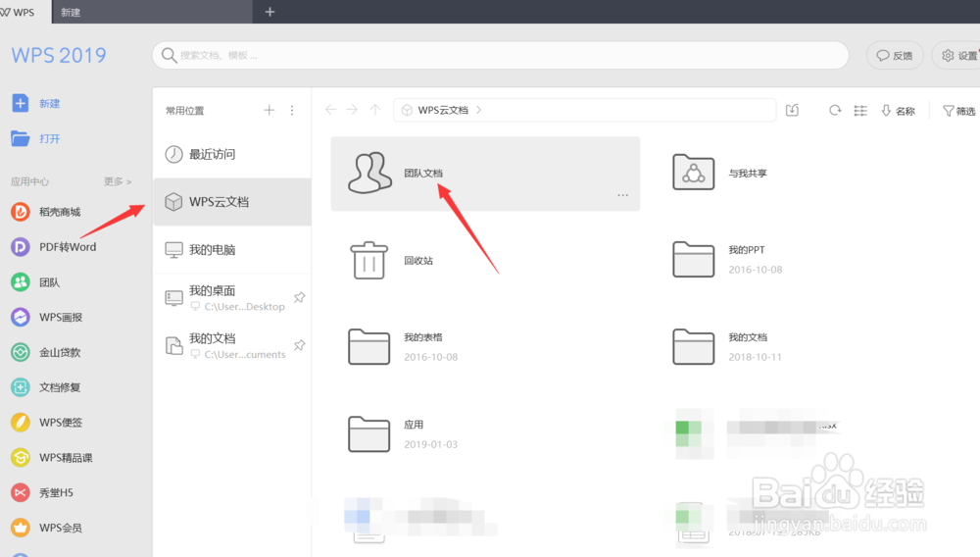Open the 团队文档 entry
This screenshot has width=980, height=557.
point(485,174)
